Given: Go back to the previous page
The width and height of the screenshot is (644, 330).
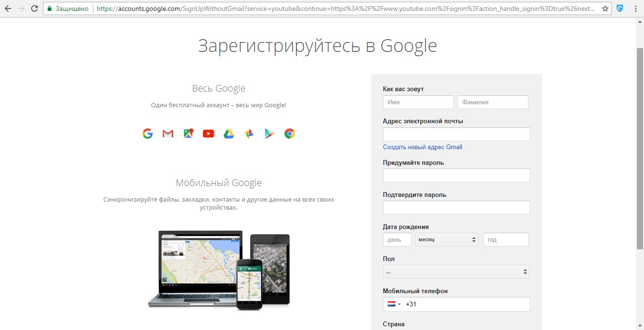Looking at the screenshot, I should (8, 8).
